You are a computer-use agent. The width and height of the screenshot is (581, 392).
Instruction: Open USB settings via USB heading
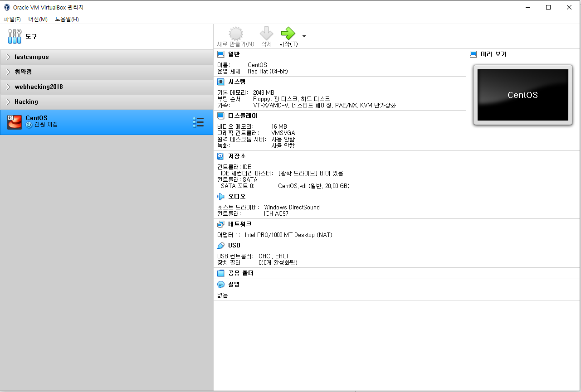(x=234, y=246)
